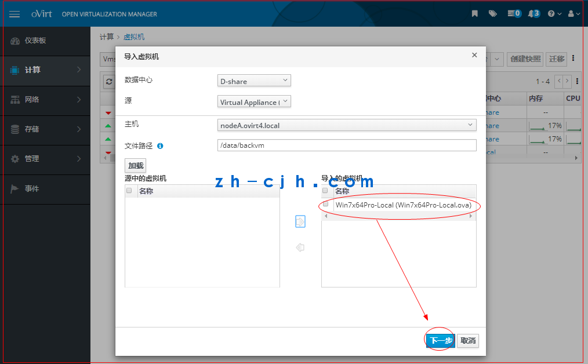This screenshot has width=588, height=364.
Task: Toggle select-all checkbox in 源中的虚拟机 list
Action: pyautogui.click(x=129, y=191)
